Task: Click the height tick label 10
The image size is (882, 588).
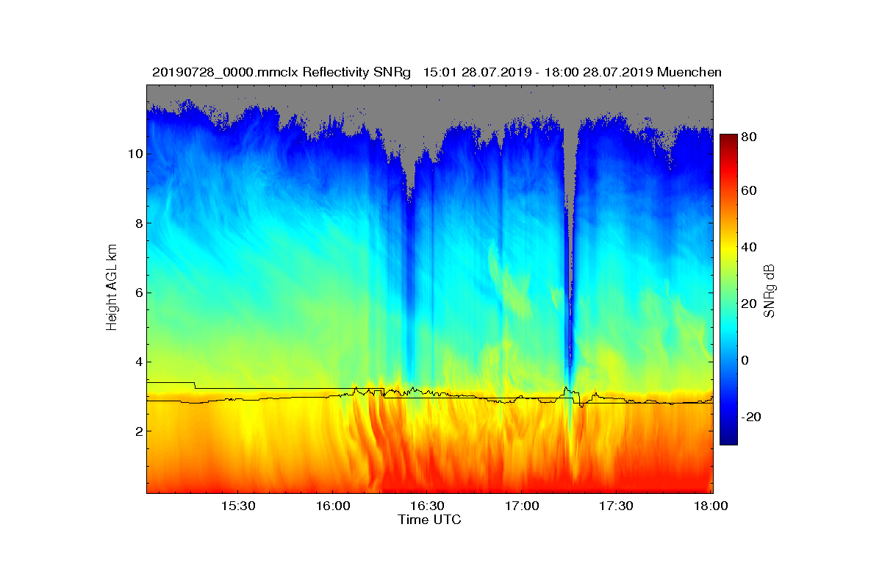Action: click(134, 154)
